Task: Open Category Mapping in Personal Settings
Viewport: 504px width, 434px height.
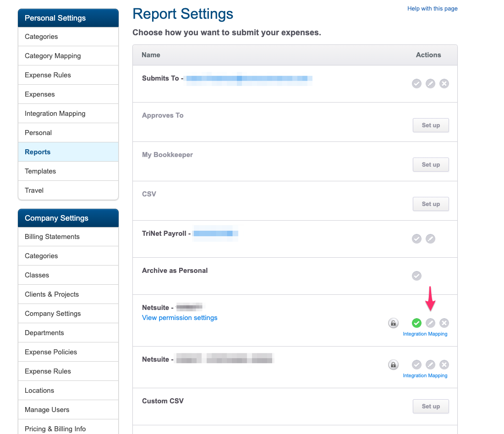Action: pos(53,56)
